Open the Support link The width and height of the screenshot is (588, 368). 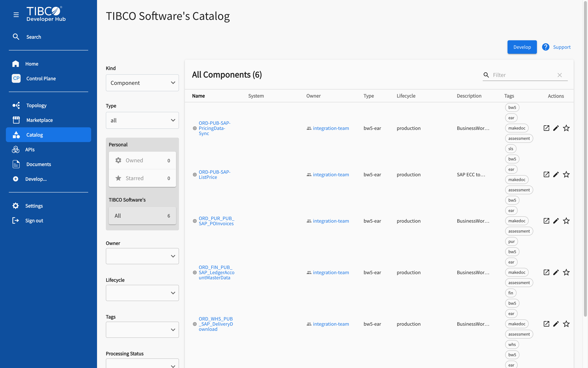click(x=562, y=47)
